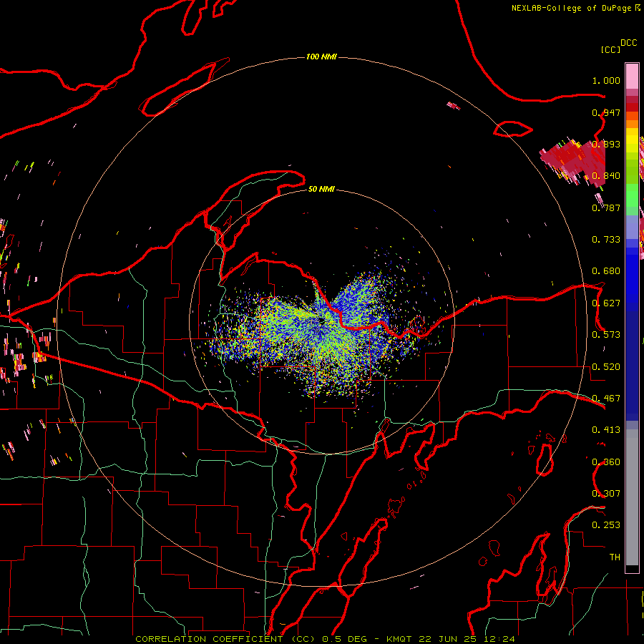Click the 50 NMI range ring label
The width and height of the screenshot is (644, 644).
pos(321,189)
